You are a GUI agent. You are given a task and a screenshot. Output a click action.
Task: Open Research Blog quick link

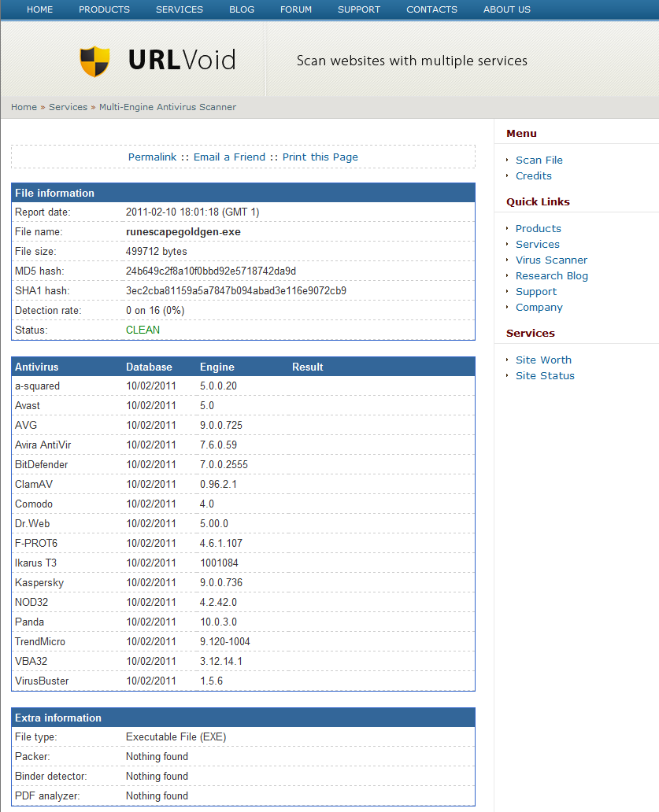[552, 276]
